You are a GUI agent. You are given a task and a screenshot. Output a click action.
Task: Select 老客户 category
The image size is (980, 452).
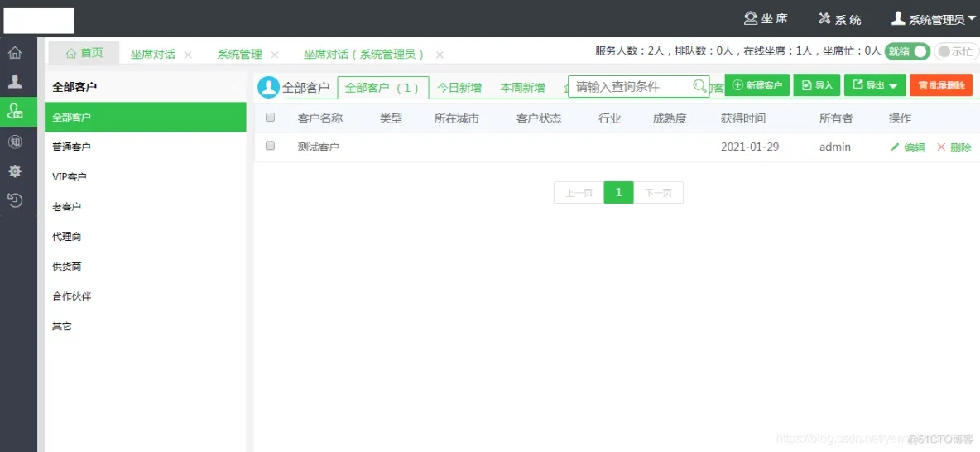click(x=145, y=206)
